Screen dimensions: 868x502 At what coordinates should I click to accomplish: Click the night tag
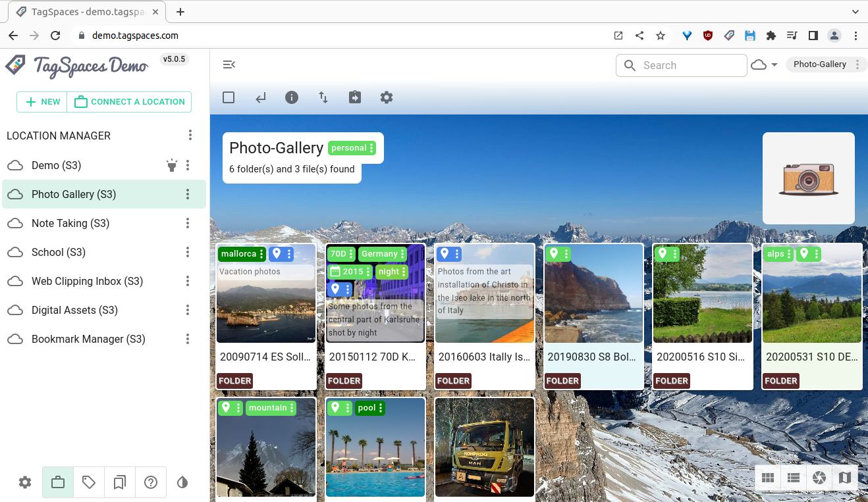click(392, 272)
